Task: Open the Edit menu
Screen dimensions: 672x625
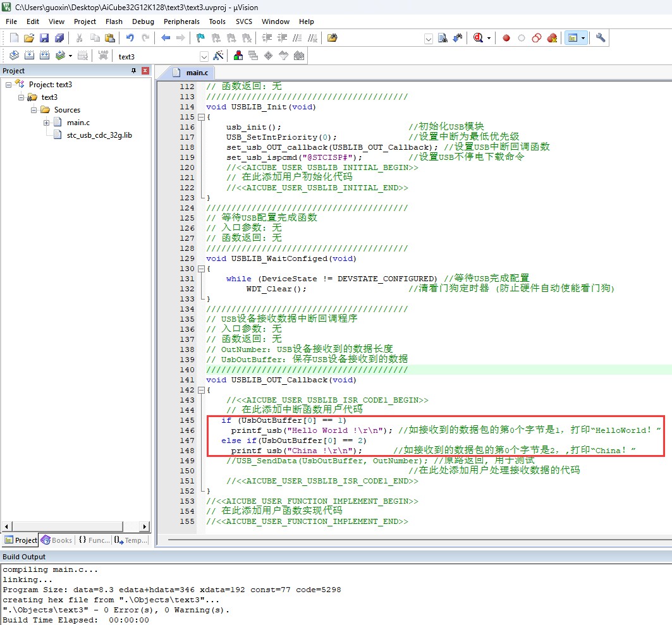Action: pyautogui.click(x=33, y=21)
